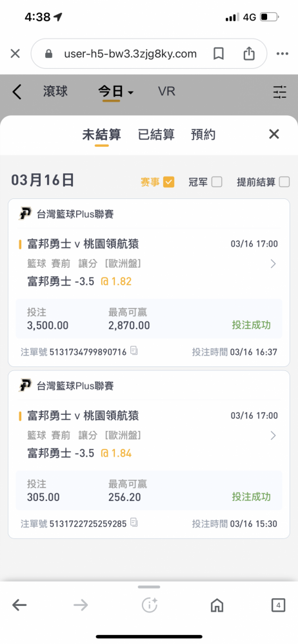The image size is (298, 644).
Task: Uncheck the 賽事 checkbox
Action: (x=169, y=182)
